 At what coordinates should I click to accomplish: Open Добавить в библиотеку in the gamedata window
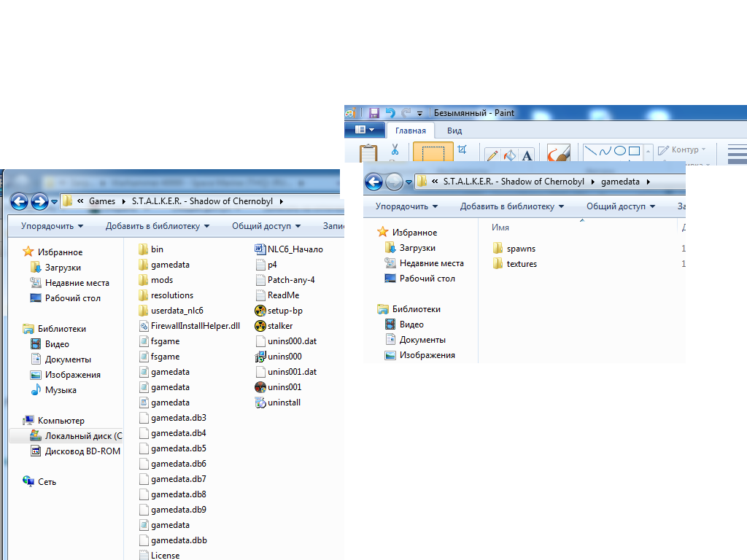coord(511,206)
